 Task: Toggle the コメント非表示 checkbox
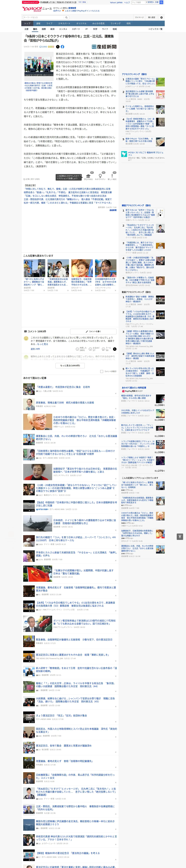(102, 371)
